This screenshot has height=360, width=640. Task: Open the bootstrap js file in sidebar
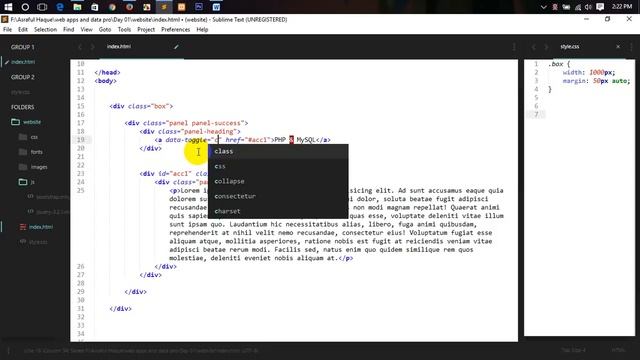pyautogui.click(x=52, y=197)
